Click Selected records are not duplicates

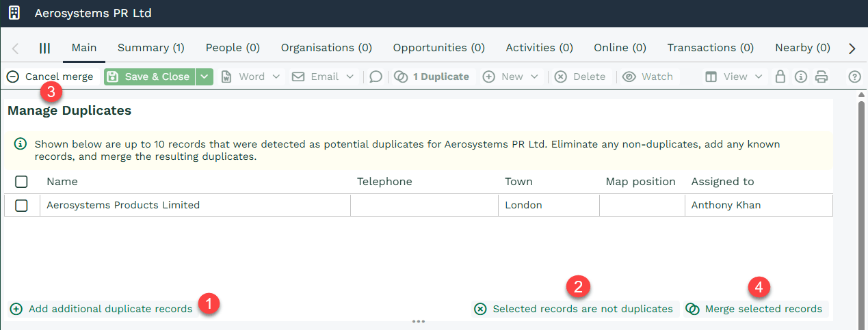(x=575, y=309)
